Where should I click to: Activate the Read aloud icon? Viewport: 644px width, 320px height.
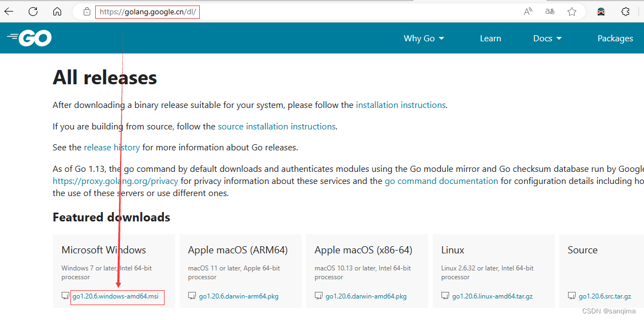pyautogui.click(x=528, y=12)
